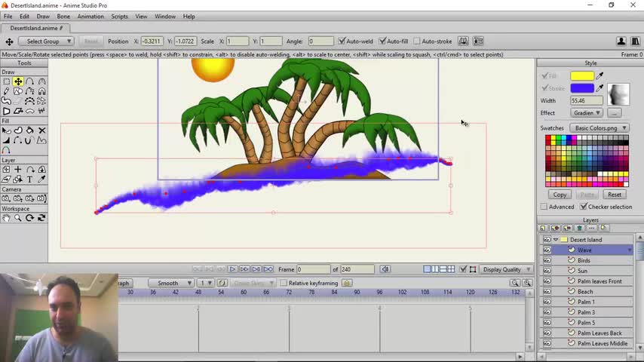Choose the Draw Shape tool
This screenshot has height=362, width=644.
(x=18, y=91)
